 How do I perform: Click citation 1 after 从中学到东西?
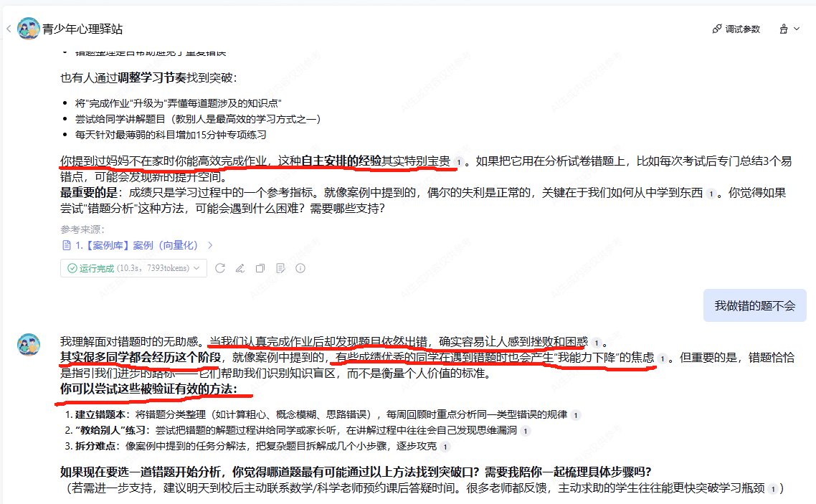pos(711,194)
